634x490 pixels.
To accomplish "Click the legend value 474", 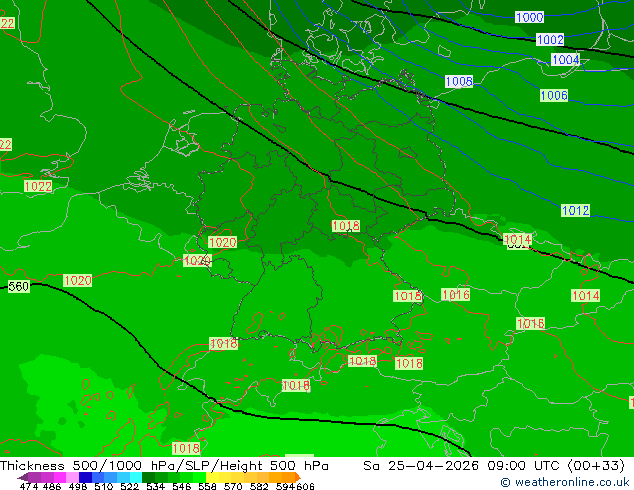I will point(28,486).
